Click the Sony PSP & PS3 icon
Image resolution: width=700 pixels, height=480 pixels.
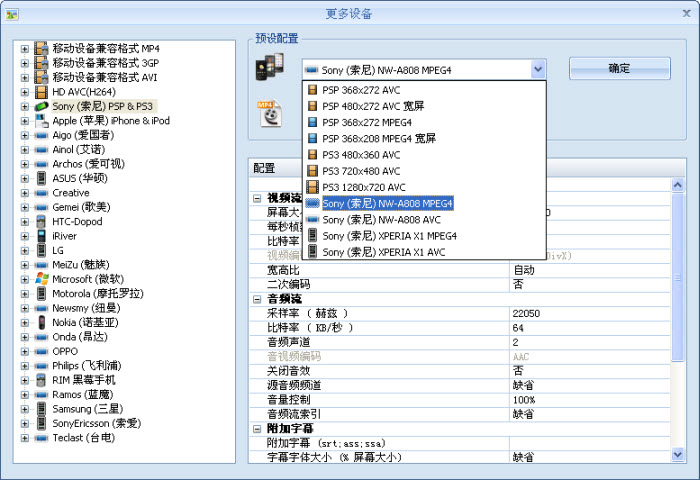pyautogui.click(x=41, y=106)
